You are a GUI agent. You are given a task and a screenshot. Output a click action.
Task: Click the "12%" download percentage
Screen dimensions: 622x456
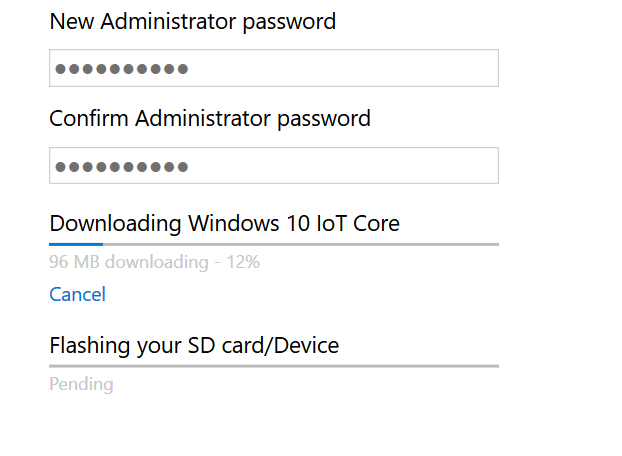243,263
